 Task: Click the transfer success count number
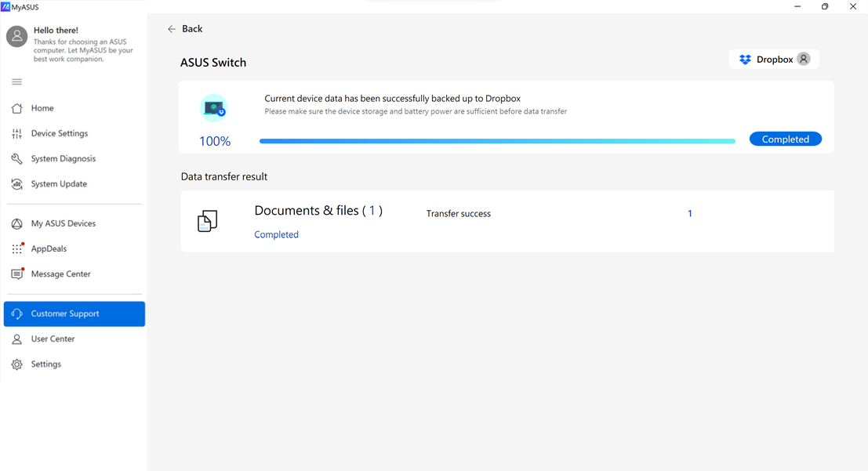[x=689, y=214]
